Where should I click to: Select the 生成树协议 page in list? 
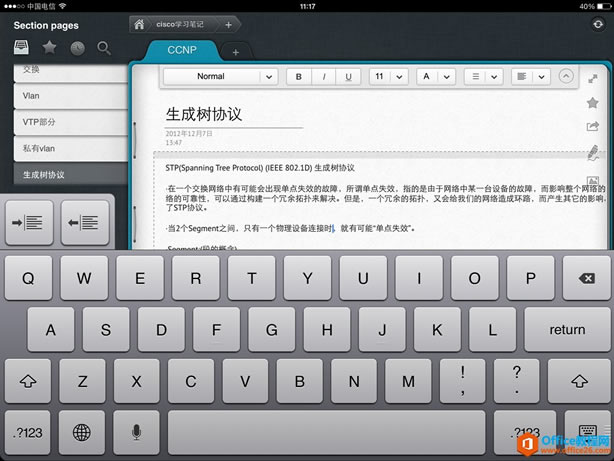pos(71,174)
